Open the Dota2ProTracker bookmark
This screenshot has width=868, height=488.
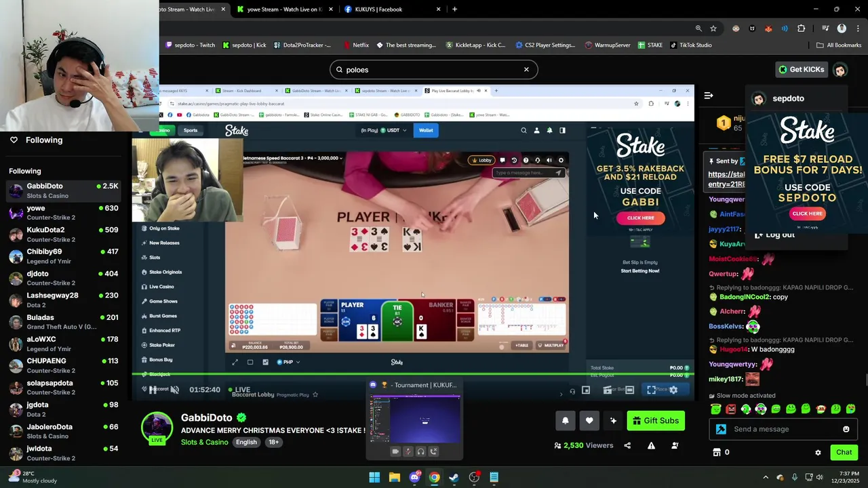coord(302,45)
